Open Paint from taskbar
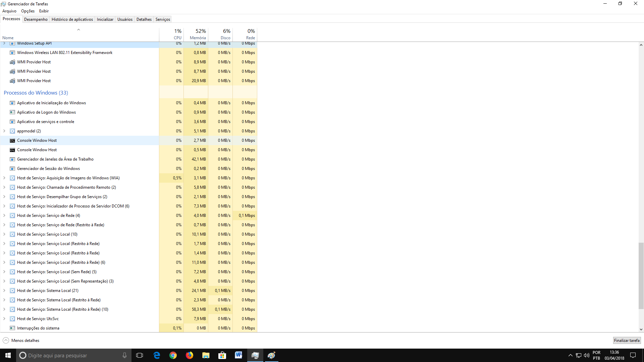This screenshot has width=644, height=362. click(x=272, y=355)
